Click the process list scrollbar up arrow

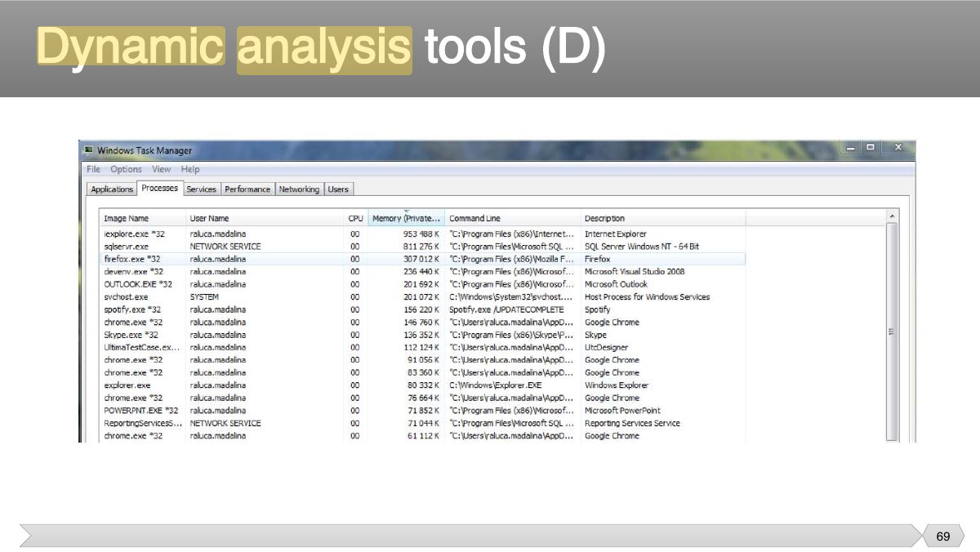click(892, 216)
